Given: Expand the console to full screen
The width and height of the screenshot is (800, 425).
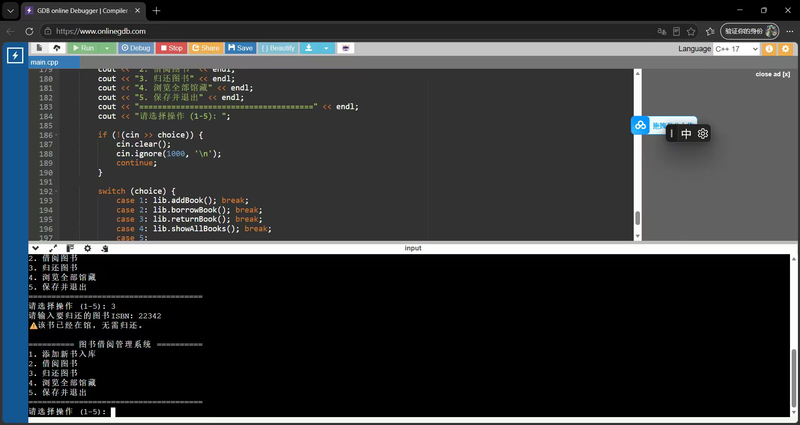Looking at the screenshot, I should coord(53,248).
